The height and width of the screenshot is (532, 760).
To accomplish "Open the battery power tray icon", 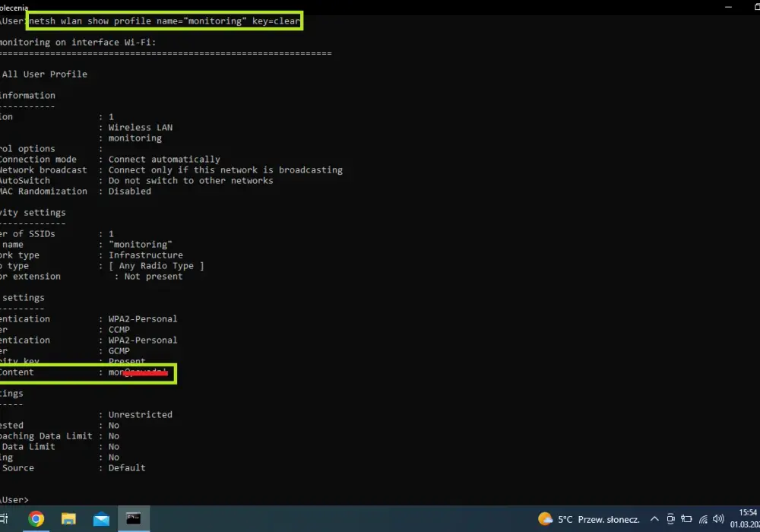I will (686, 519).
